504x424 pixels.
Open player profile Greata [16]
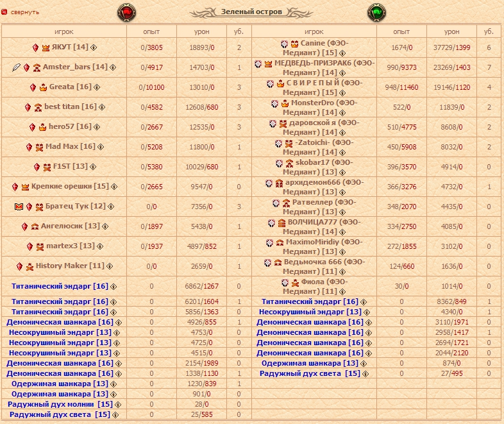coord(71,87)
